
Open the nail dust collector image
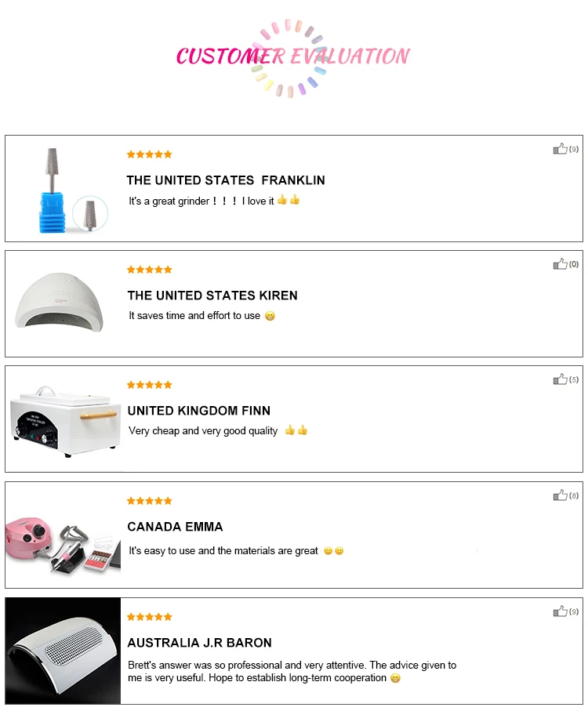coord(64,651)
